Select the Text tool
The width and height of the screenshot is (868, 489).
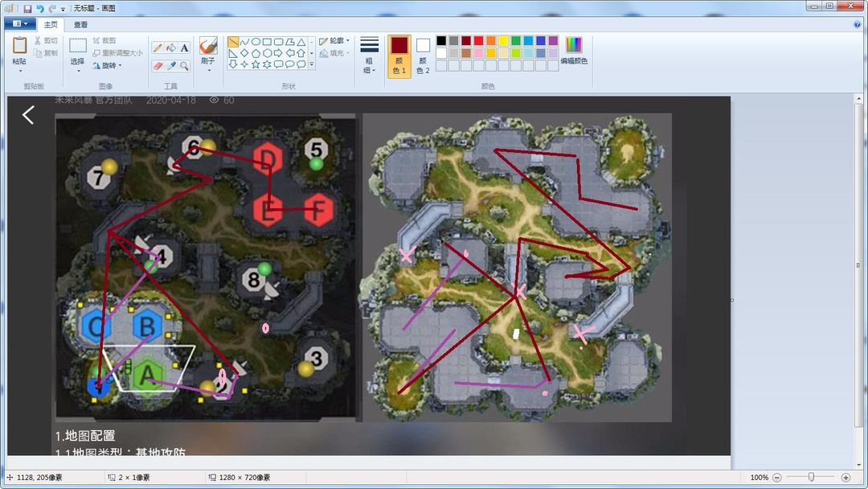(184, 48)
